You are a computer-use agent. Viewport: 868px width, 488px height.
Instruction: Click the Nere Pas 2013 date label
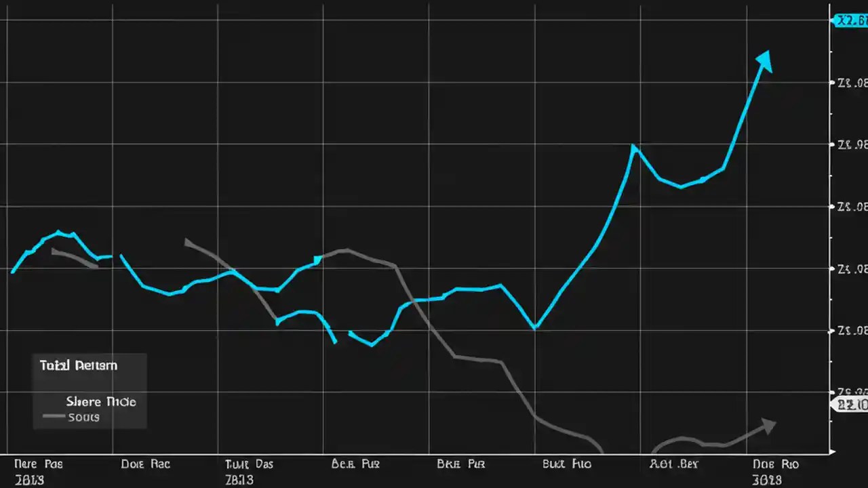[37, 471]
